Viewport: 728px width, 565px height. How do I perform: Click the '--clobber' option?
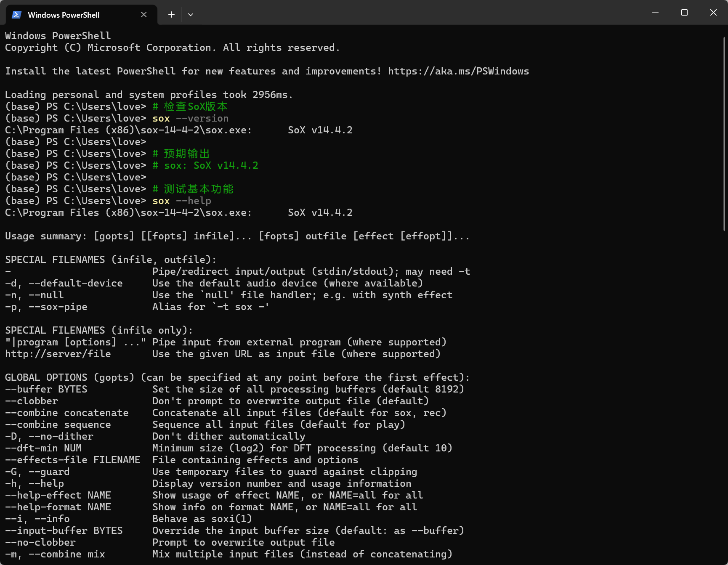[32, 401]
